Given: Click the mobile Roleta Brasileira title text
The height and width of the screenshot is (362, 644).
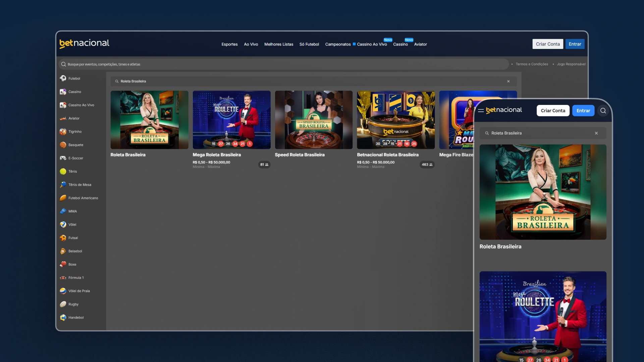Looking at the screenshot, I should (500, 246).
